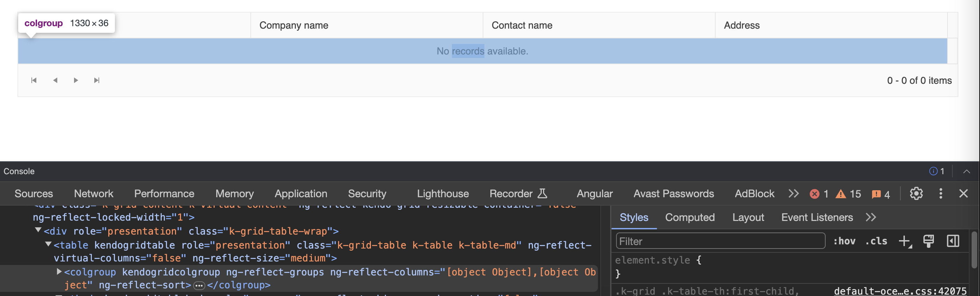This screenshot has width=980, height=296.
Task: Click the new style rule plus icon
Action: [x=905, y=241]
